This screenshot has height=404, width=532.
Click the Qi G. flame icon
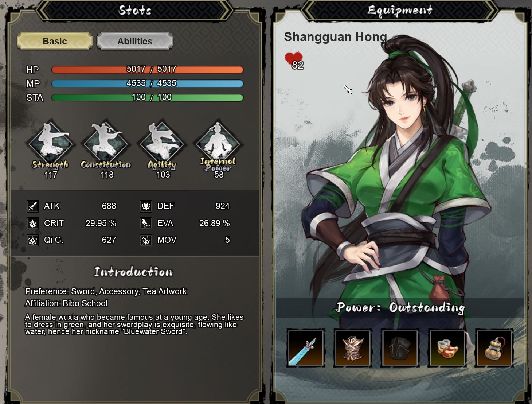33,240
